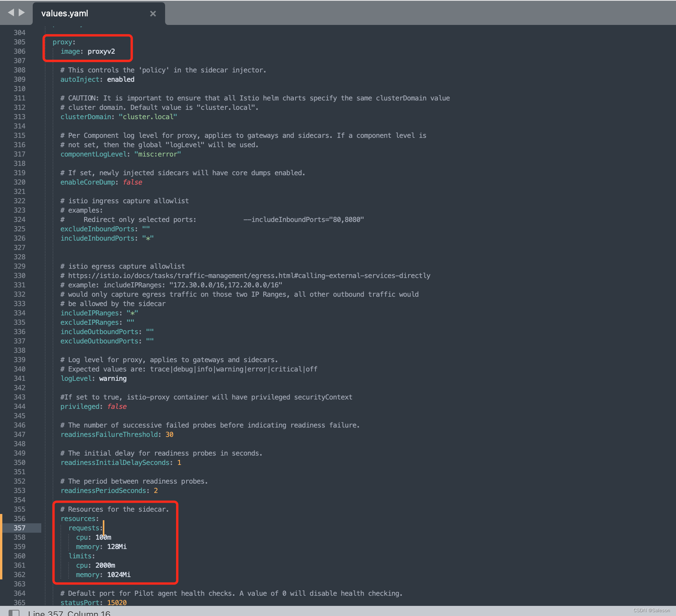The width and height of the screenshot is (676, 616).
Task: Click the "cluster.local" clusterDomain value
Action: click(148, 117)
